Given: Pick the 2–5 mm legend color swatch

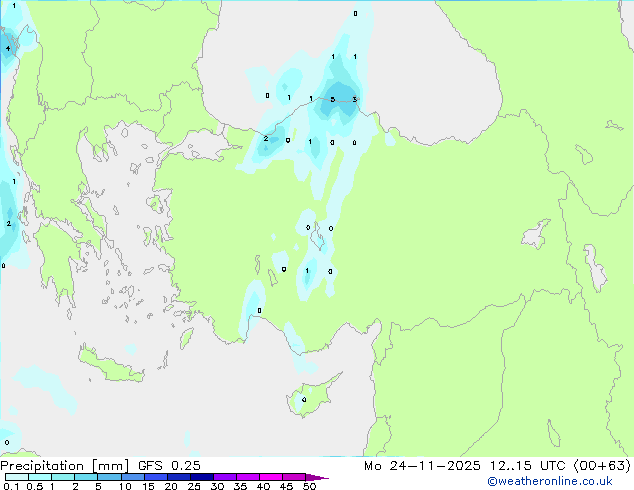Looking at the screenshot, I should (x=86, y=477).
